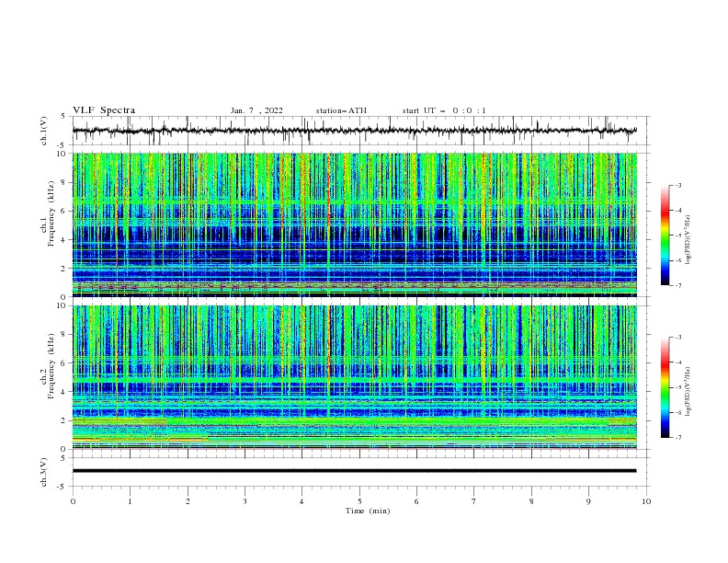
Task: Click the ch.1 voltage waveform trace
Action: click(x=354, y=131)
